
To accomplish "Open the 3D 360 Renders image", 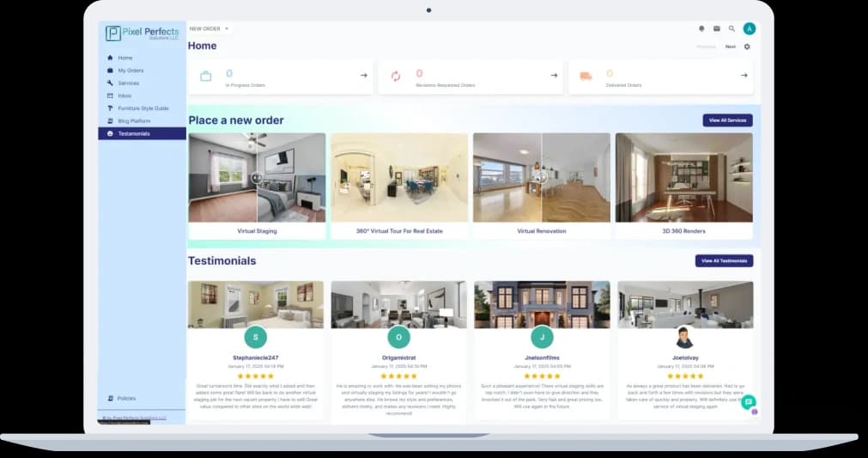I will (x=683, y=177).
